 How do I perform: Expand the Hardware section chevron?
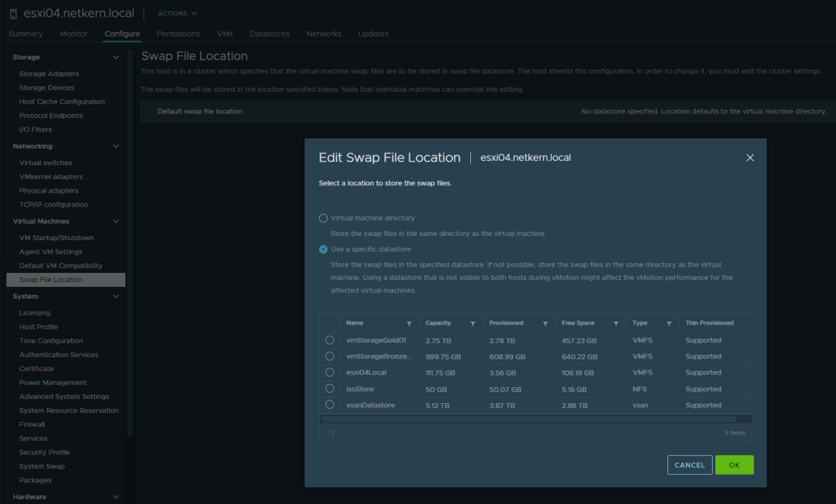pos(116,497)
